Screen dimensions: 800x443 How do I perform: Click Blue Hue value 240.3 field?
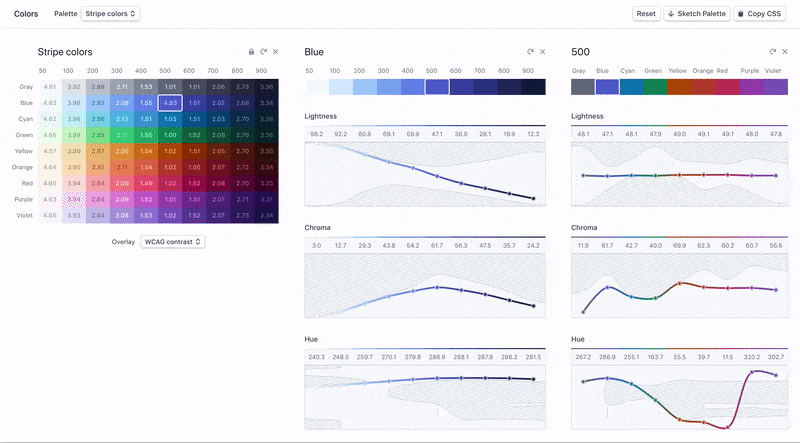click(x=317, y=357)
